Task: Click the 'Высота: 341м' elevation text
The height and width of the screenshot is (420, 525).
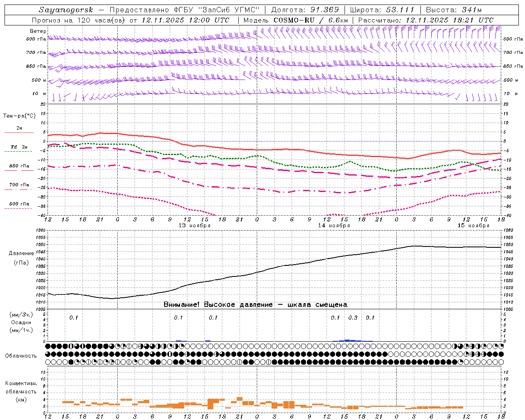Action: click(454, 10)
